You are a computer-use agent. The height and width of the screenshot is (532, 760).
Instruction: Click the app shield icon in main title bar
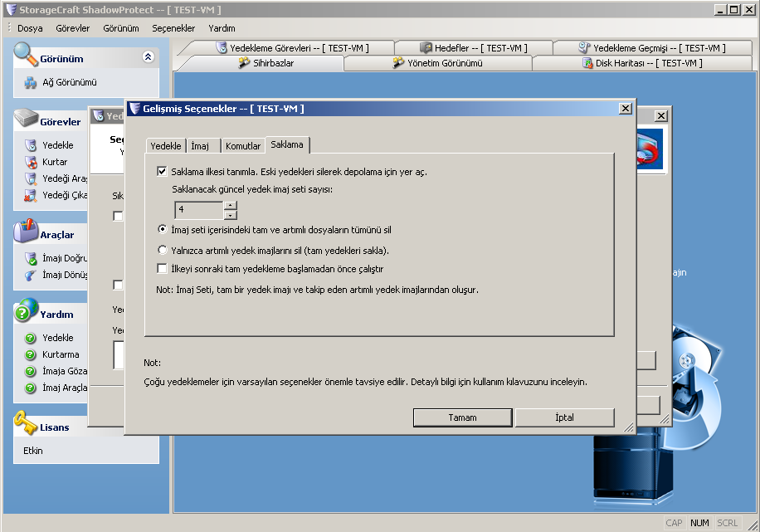click(x=11, y=9)
